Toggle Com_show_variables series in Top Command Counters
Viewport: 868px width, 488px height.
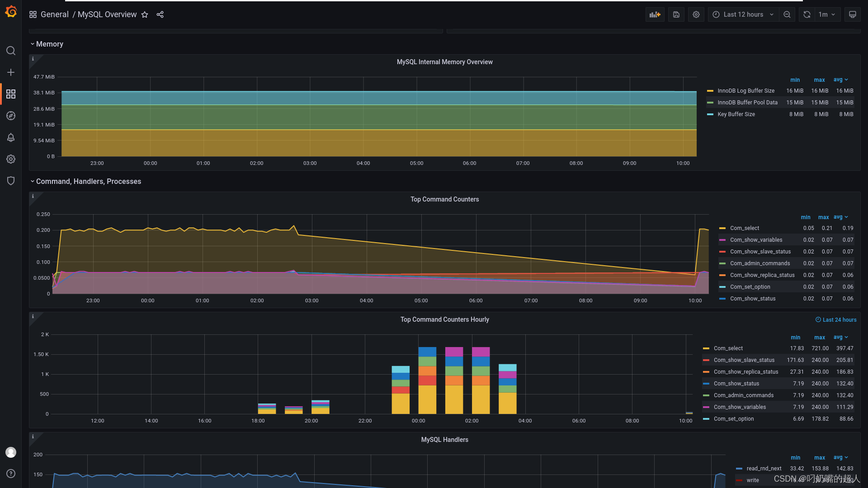[x=756, y=240]
